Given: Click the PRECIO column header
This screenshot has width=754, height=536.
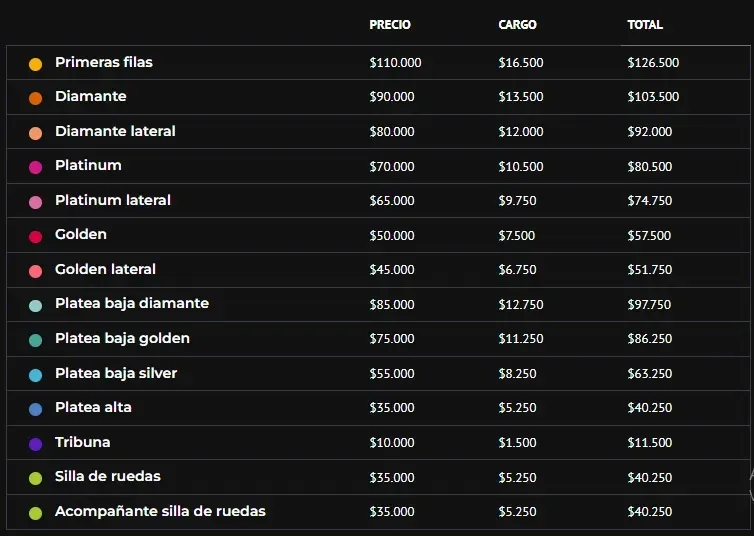Looking at the screenshot, I should click(390, 25).
